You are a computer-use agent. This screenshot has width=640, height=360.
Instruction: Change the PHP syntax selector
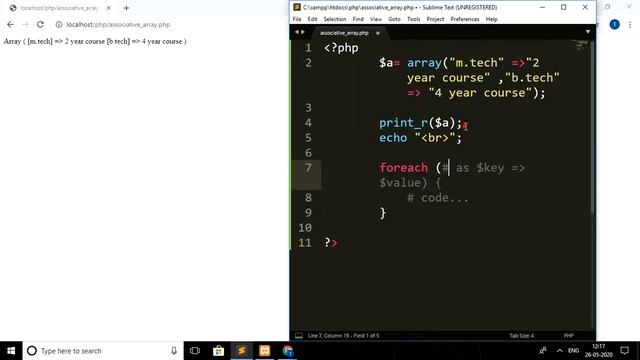coord(569,336)
